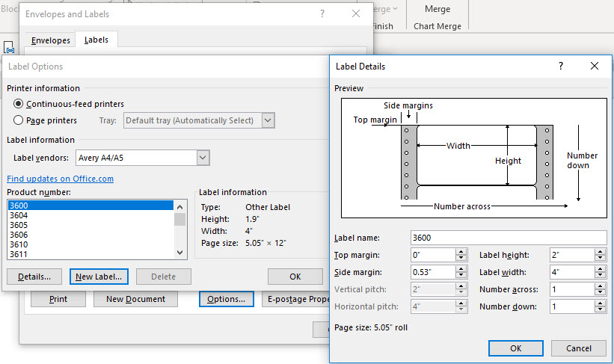Click the label preview diagram
Viewport: 614px width, 364px height.
point(474,158)
